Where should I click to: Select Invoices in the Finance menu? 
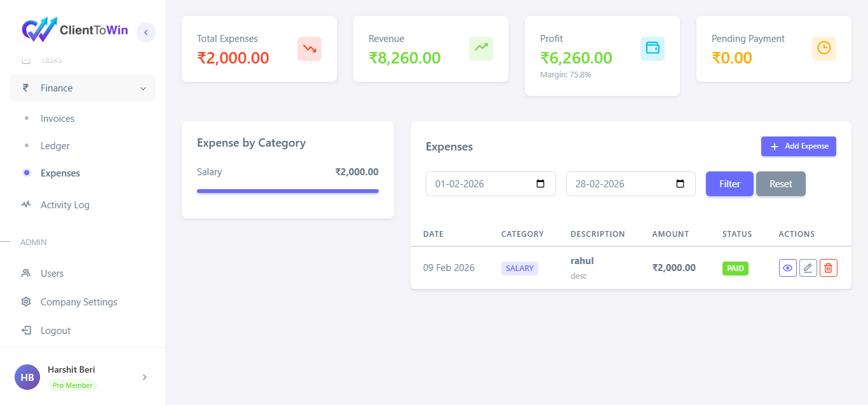pos(57,118)
